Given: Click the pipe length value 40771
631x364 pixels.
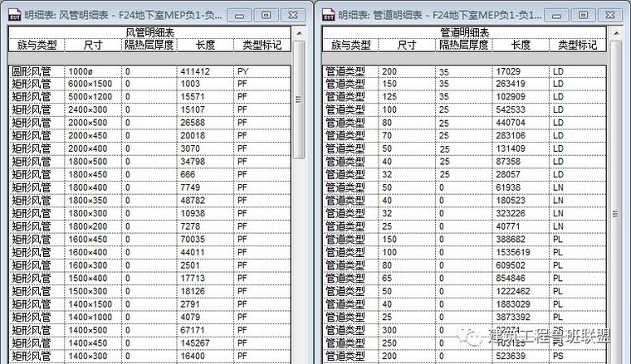Looking at the screenshot, I should (507, 226).
